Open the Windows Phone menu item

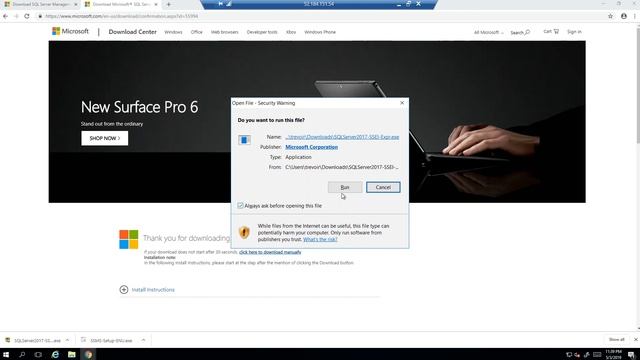[x=320, y=32]
